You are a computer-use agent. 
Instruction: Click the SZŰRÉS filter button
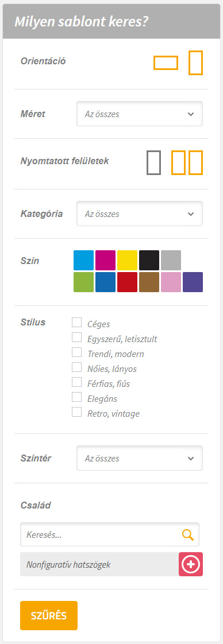click(48, 615)
